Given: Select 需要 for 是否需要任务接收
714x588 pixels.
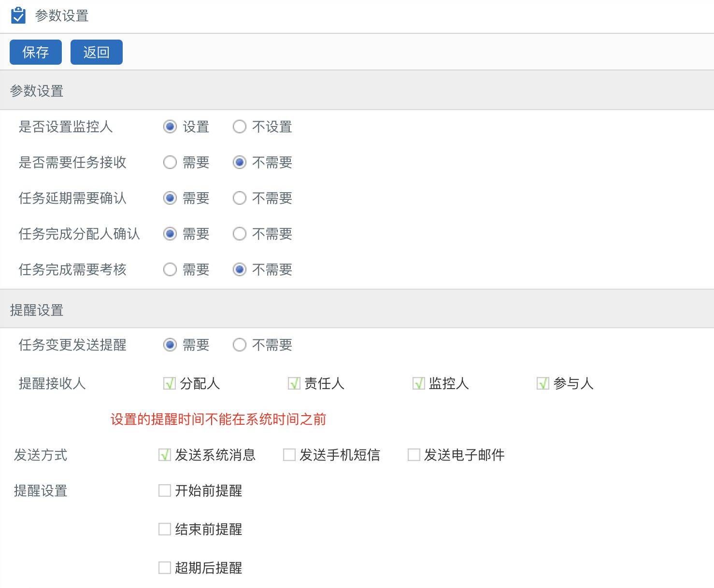Looking at the screenshot, I should point(170,163).
